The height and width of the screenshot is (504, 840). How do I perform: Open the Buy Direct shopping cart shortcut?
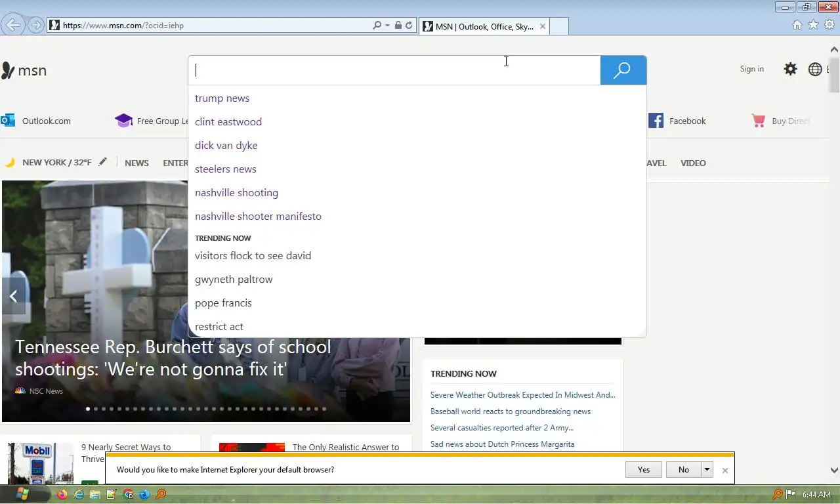click(x=781, y=121)
